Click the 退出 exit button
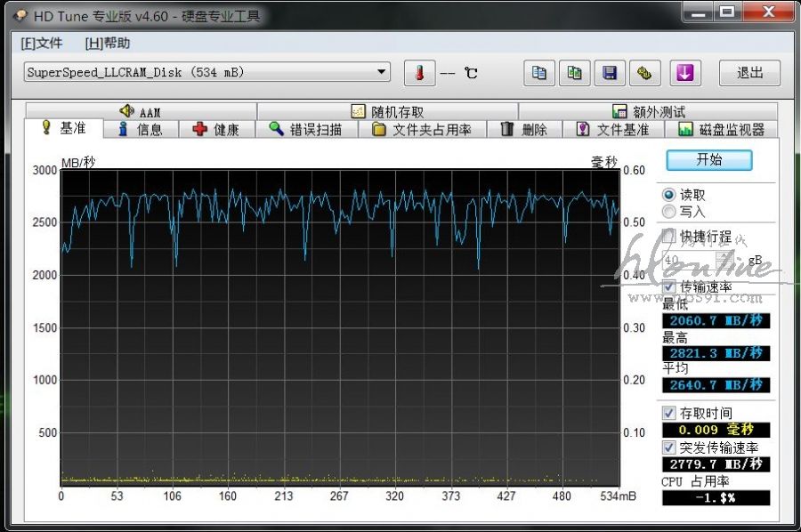Screen dimensions: 801x532 [x=749, y=73]
